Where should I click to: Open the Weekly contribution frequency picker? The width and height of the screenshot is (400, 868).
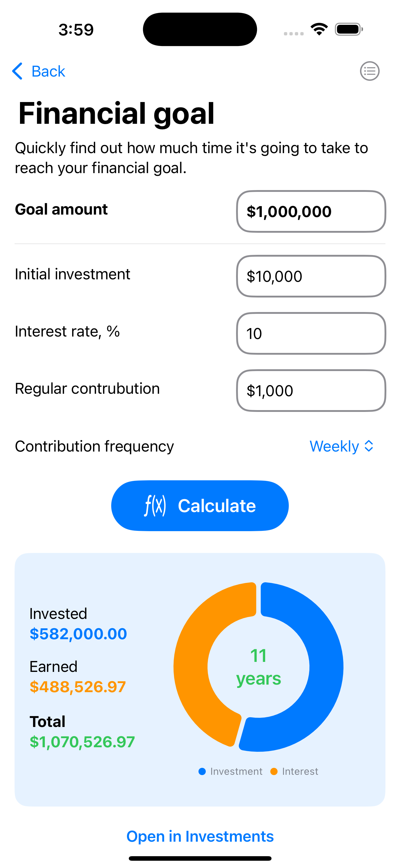(x=334, y=446)
